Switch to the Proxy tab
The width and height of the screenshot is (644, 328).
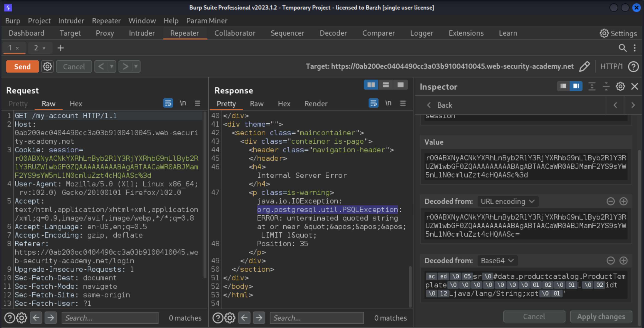tap(105, 33)
